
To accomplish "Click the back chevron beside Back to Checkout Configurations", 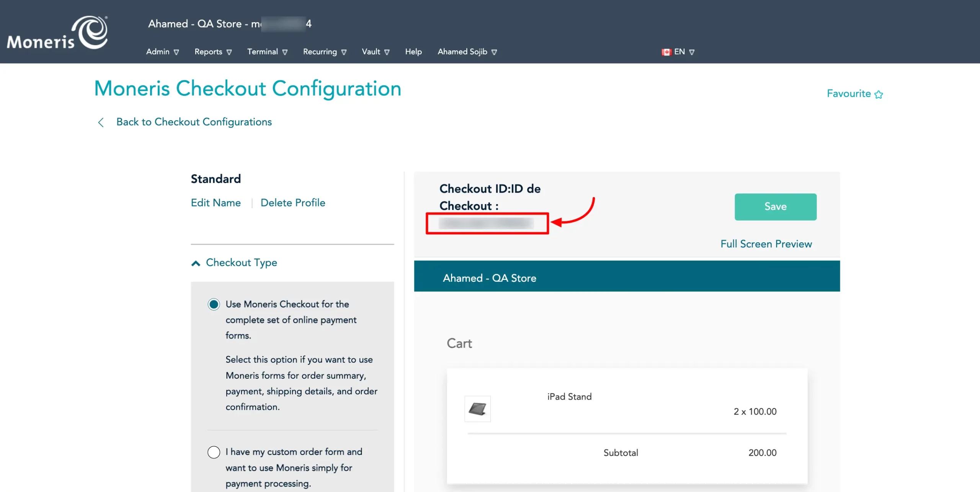I will (101, 122).
